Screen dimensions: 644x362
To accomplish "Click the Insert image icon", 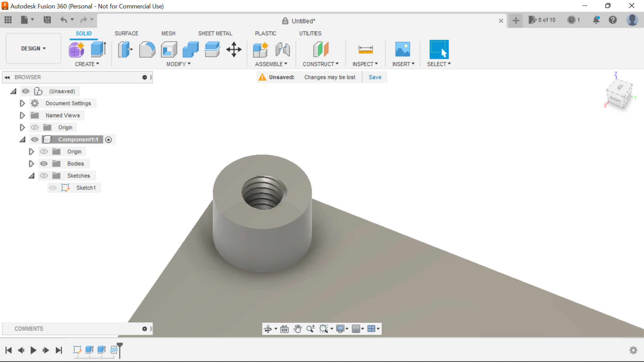I will [x=403, y=50].
